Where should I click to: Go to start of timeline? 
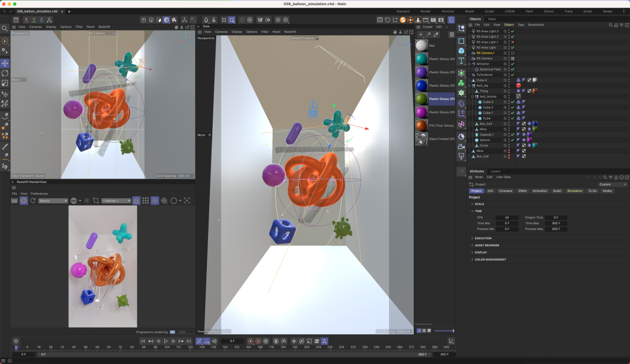143,341
